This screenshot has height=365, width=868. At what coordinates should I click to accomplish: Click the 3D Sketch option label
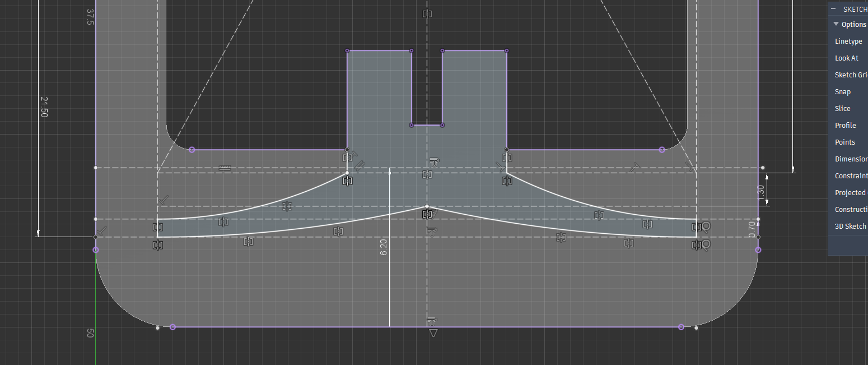coord(850,227)
